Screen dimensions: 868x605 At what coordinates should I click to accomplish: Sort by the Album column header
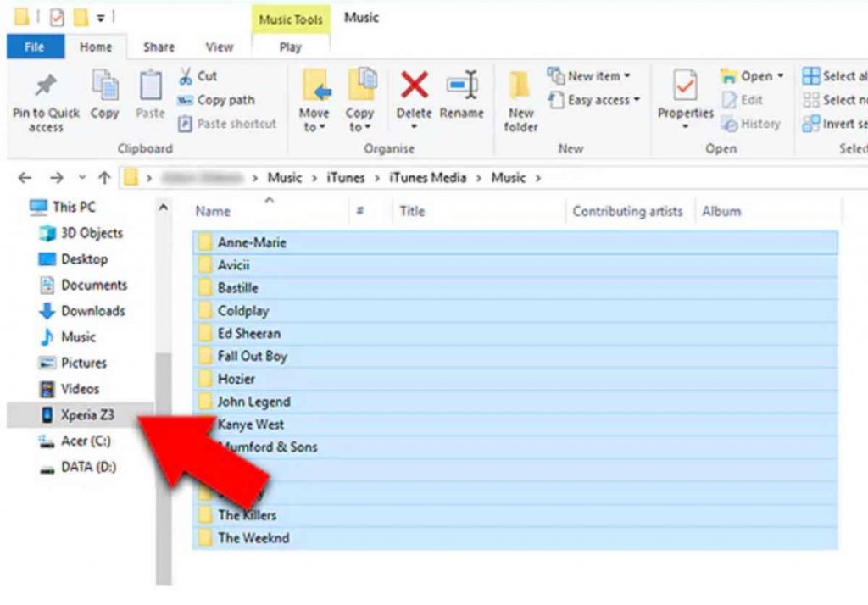coord(721,211)
